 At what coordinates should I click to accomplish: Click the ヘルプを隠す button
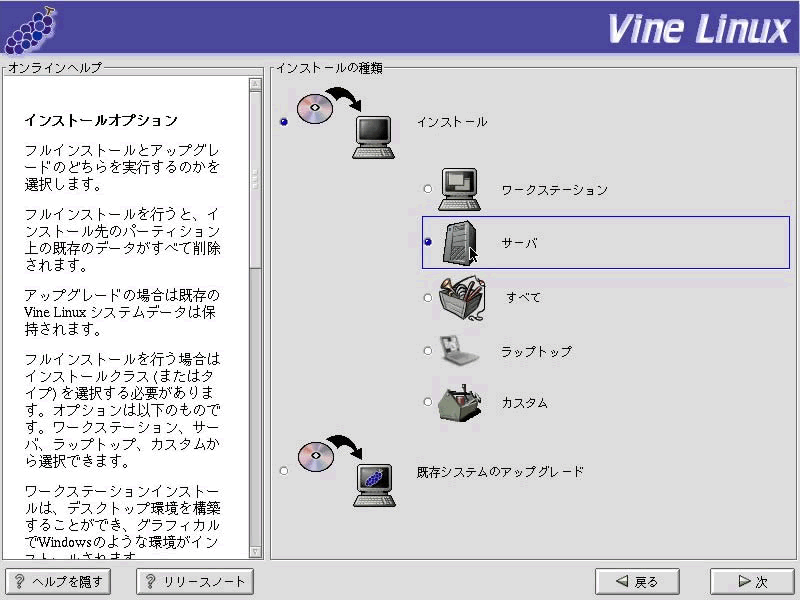pyautogui.click(x=58, y=582)
